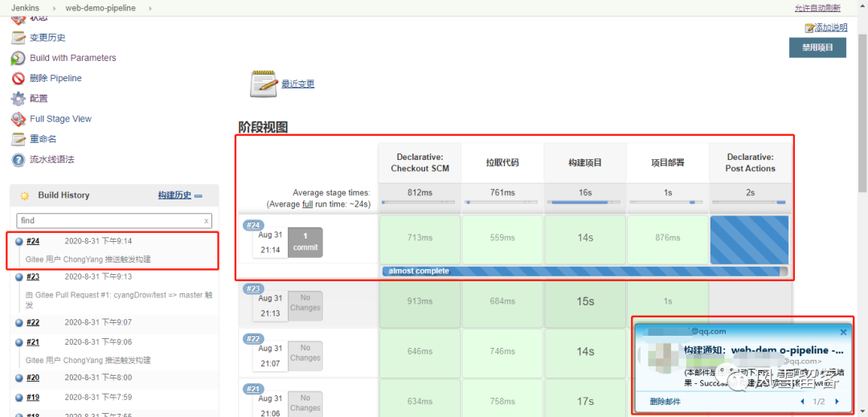Open 构建历史 trend link
868x417 pixels.
coord(175,195)
